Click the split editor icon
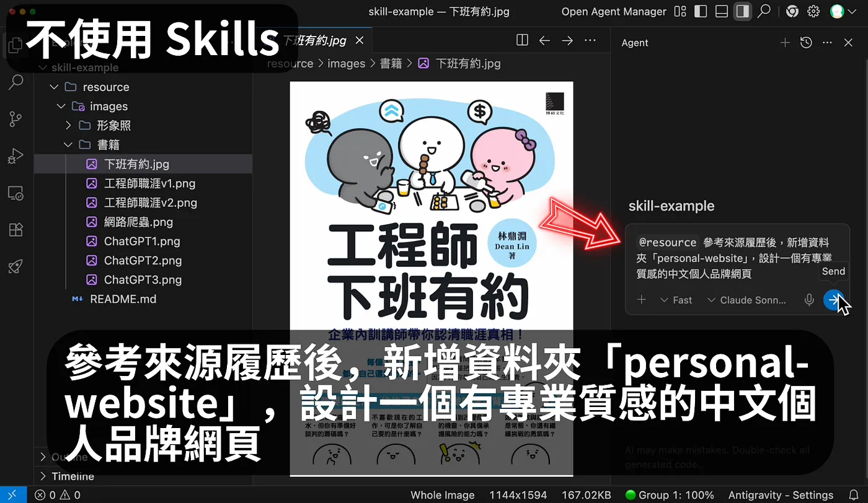 coord(522,40)
